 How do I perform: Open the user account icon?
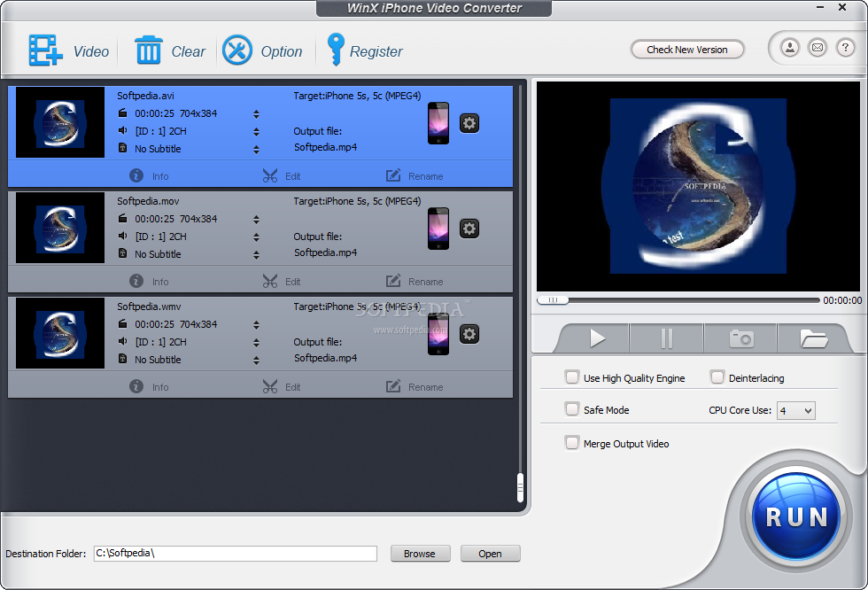pos(790,48)
